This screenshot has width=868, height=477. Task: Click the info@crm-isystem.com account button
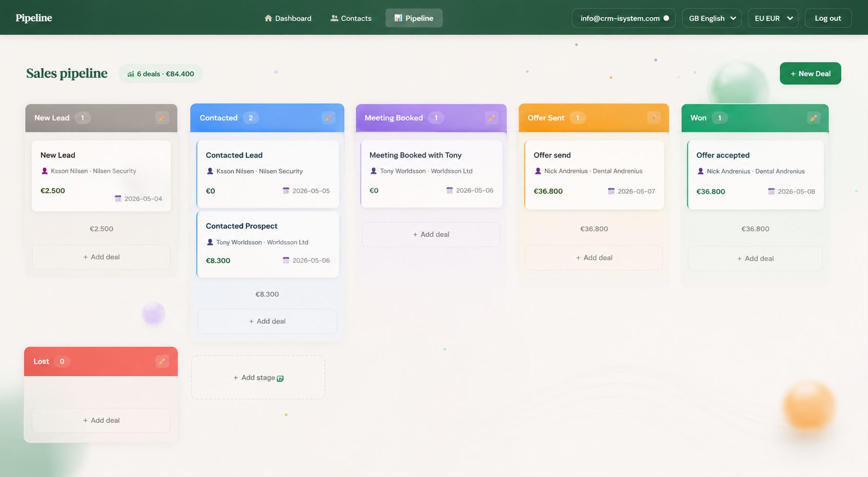pos(623,18)
